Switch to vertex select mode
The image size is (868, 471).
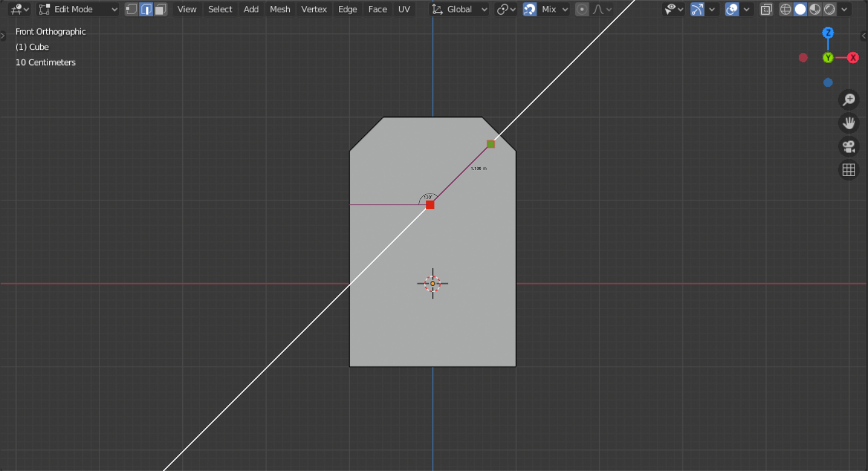click(x=131, y=9)
